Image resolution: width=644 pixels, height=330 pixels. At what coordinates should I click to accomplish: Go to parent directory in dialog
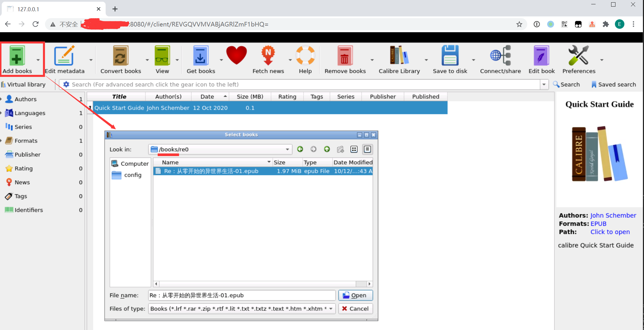pos(327,149)
